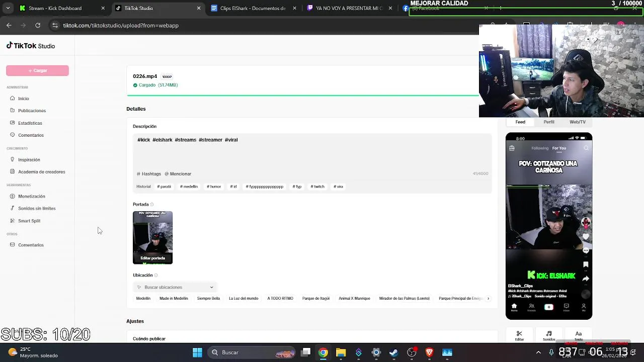Open File Explorer from taskbar

tap(341, 352)
